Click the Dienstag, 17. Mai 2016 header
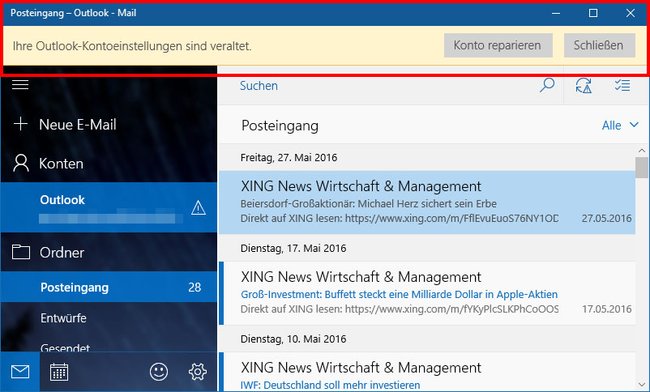The image size is (650, 392). coord(293,248)
